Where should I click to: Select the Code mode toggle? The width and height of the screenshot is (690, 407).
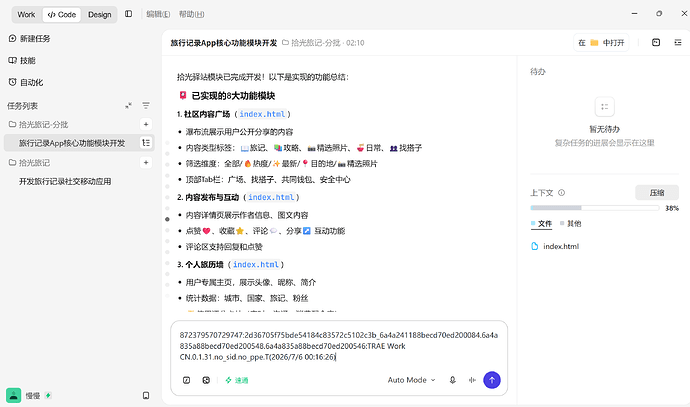(62, 15)
